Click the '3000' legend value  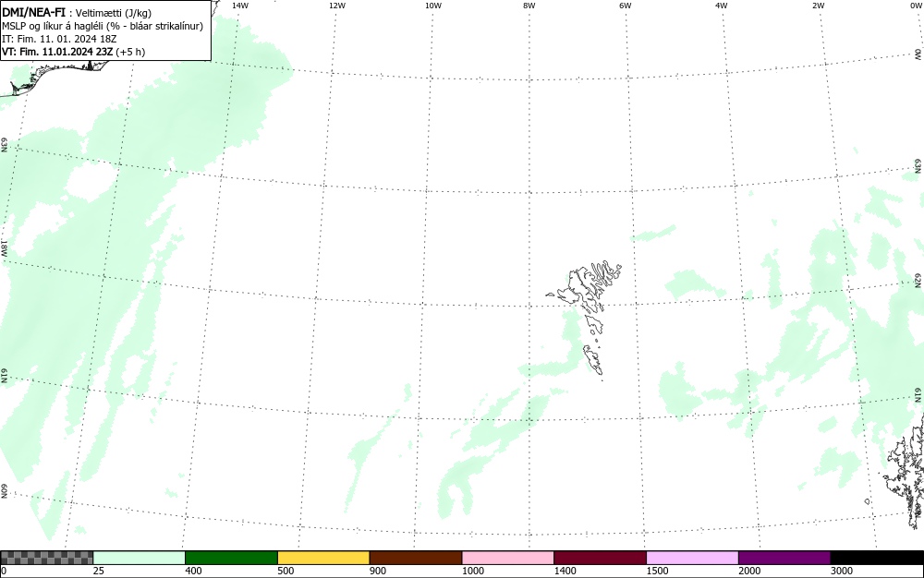(x=842, y=571)
